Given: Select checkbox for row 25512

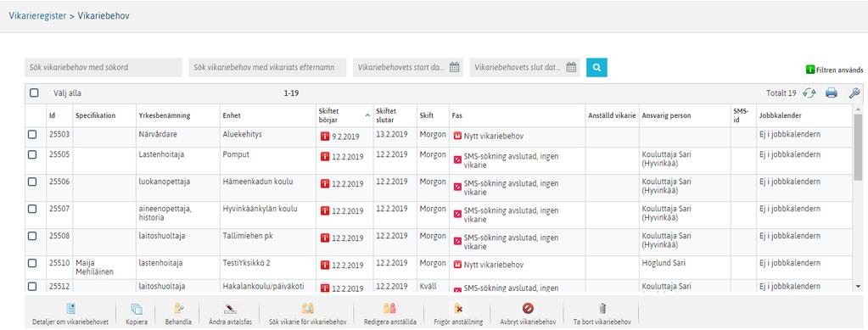Looking at the screenshot, I should coord(32,286).
